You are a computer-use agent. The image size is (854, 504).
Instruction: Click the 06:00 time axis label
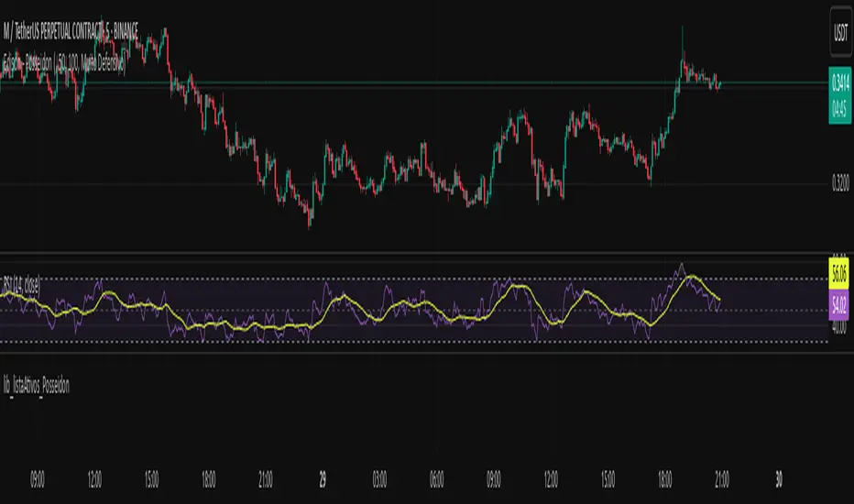click(x=437, y=479)
